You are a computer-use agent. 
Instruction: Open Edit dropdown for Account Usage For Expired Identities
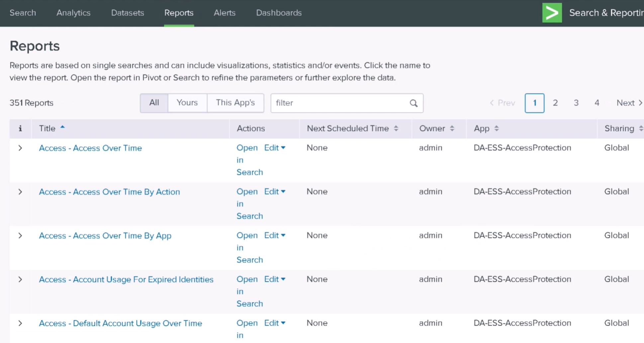(275, 280)
